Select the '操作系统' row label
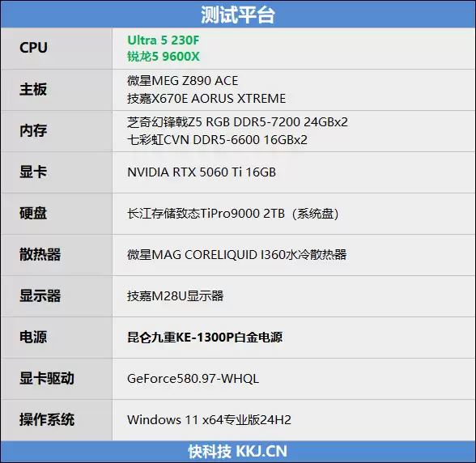 coord(47,419)
